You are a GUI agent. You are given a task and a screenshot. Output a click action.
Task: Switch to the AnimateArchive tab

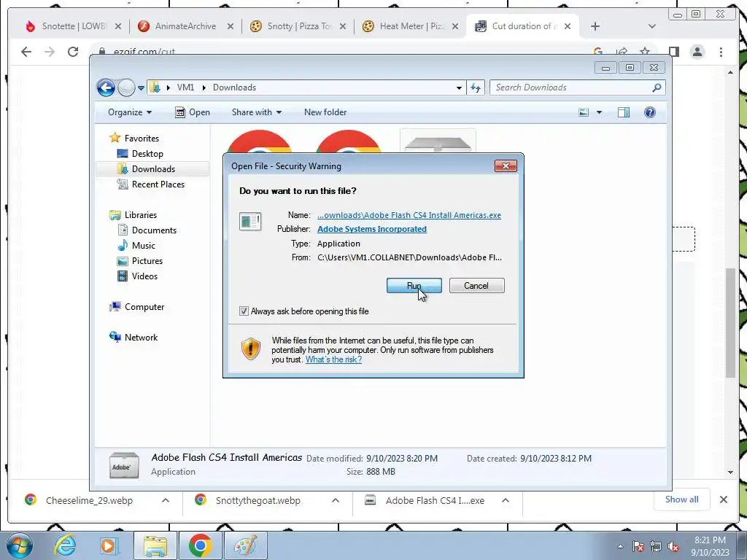coord(186,26)
